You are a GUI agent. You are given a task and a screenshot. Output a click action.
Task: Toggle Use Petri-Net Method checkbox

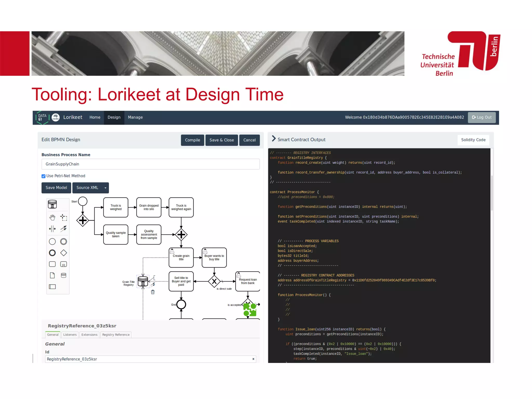pyautogui.click(x=44, y=176)
